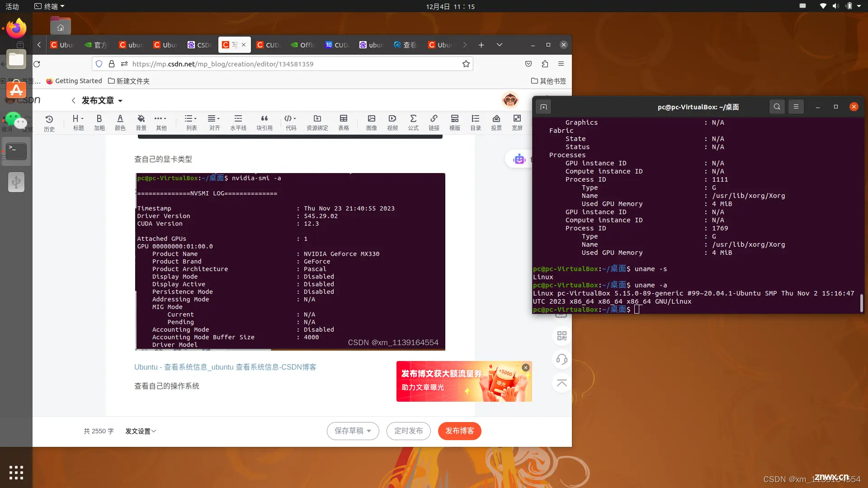Switch to widescreen (宽屏) mode
This screenshot has width=868, height=488.
click(517, 123)
